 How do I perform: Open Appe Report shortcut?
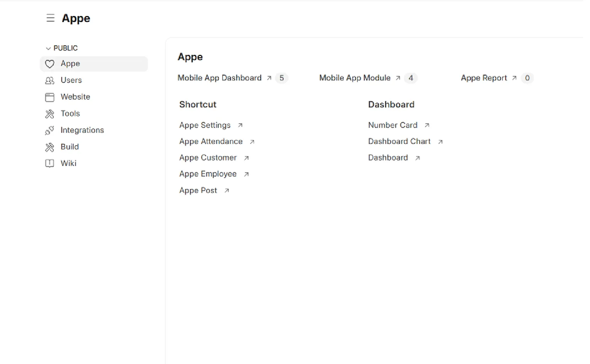click(x=484, y=78)
